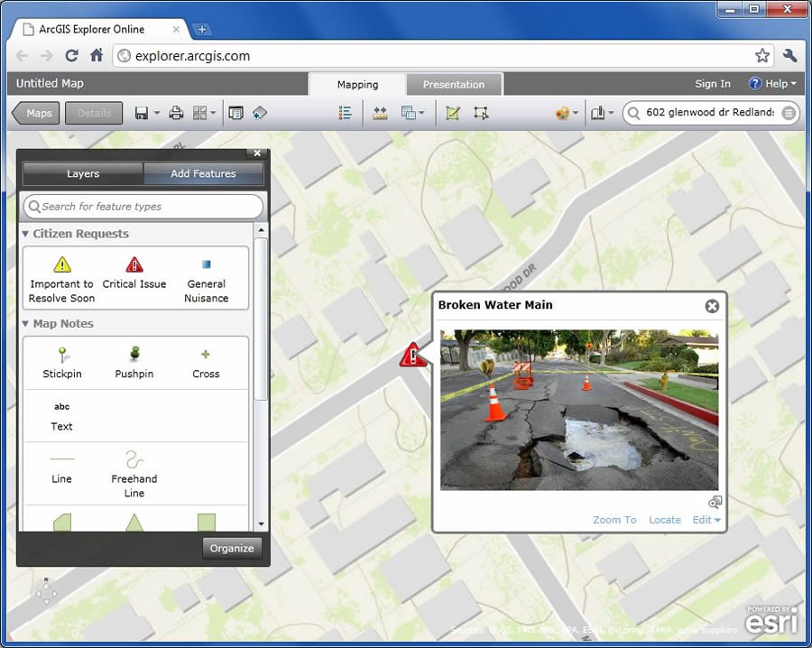Click the popup magnify window icon

[715, 502]
